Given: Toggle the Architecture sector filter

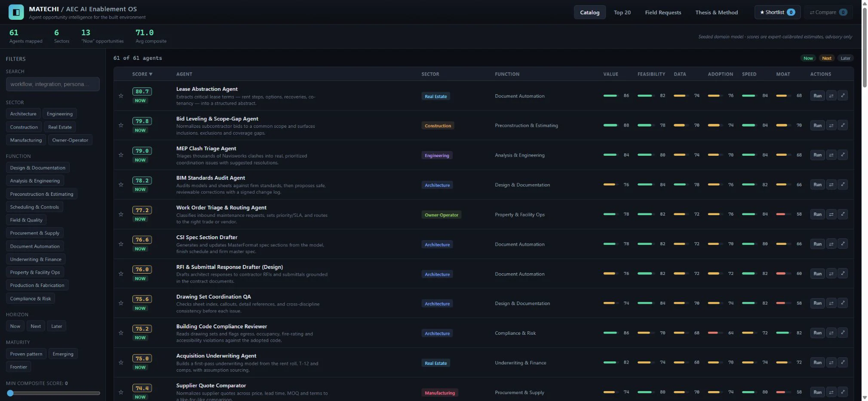Looking at the screenshot, I should (23, 114).
